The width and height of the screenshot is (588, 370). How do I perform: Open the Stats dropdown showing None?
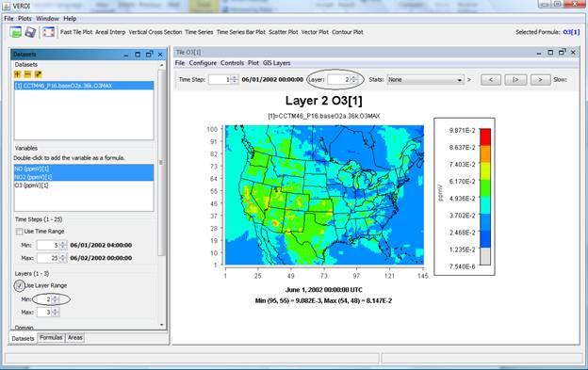[425, 80]
